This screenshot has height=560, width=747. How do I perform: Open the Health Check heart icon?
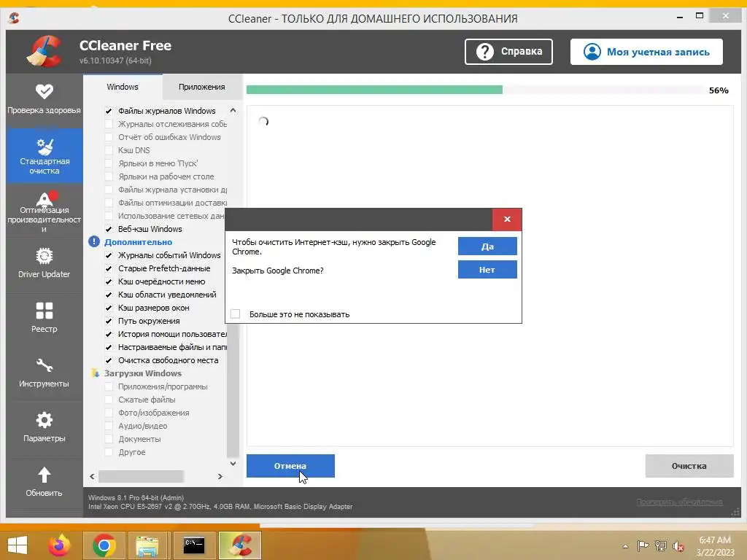pos(44,91)
